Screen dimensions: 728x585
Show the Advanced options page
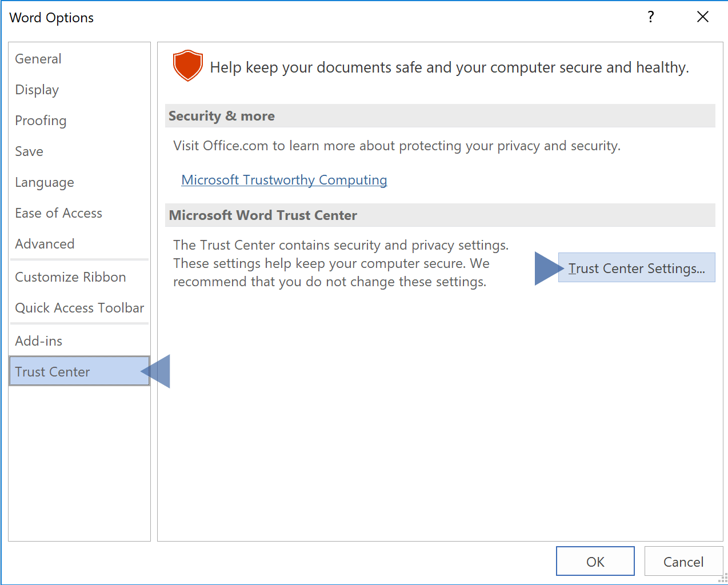pyautogui.click(x=45, y=244)
